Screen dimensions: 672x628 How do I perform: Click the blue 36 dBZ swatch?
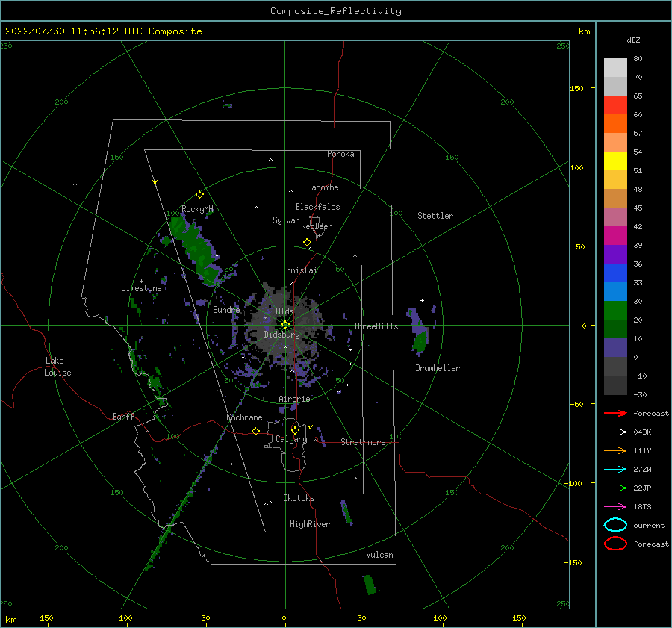(x=615, y=273)
